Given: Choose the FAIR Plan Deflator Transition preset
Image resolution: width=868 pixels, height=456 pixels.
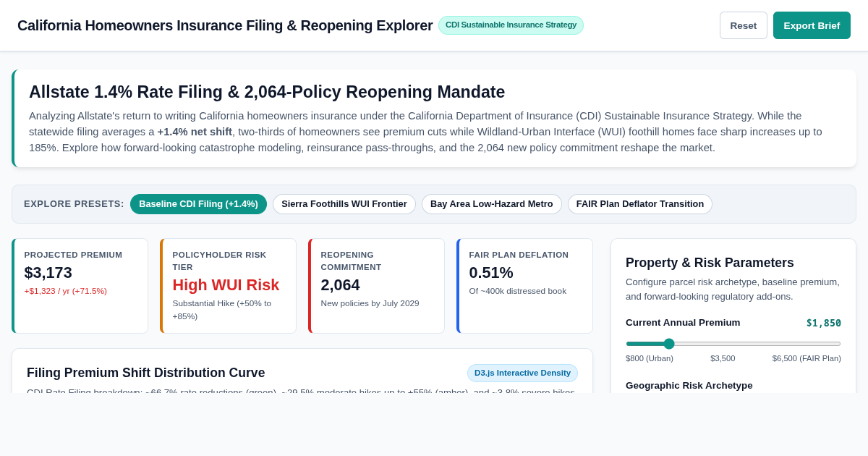Looking at the screenshot, I should click(640, 204).
